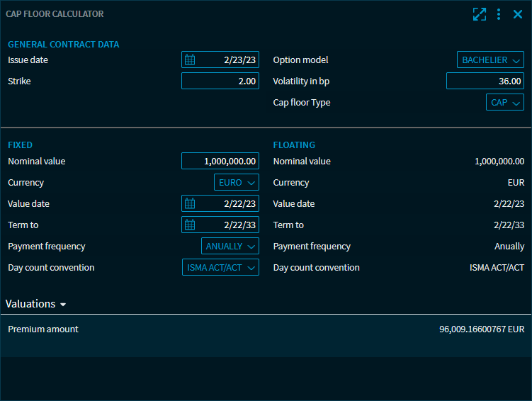Click the Cap Floor Calculator title header
This screenshot has height=401, width=532.
tap(55, 14)
